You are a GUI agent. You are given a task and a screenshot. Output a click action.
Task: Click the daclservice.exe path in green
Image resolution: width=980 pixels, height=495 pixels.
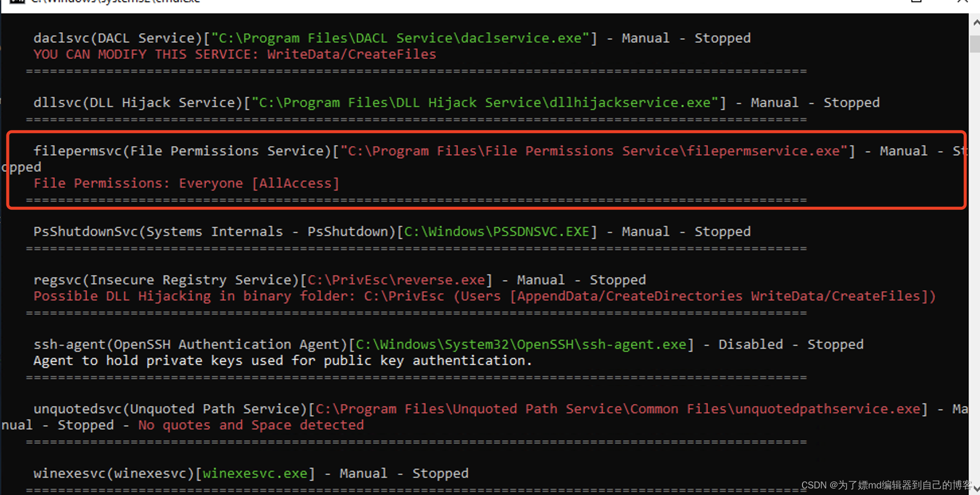(x=400, y=38)
